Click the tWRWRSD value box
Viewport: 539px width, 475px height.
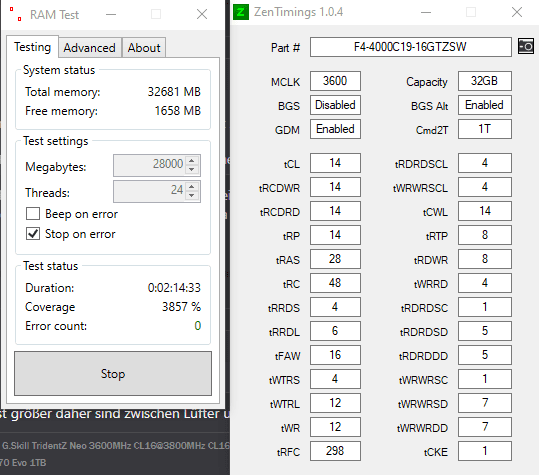point(484,403)
